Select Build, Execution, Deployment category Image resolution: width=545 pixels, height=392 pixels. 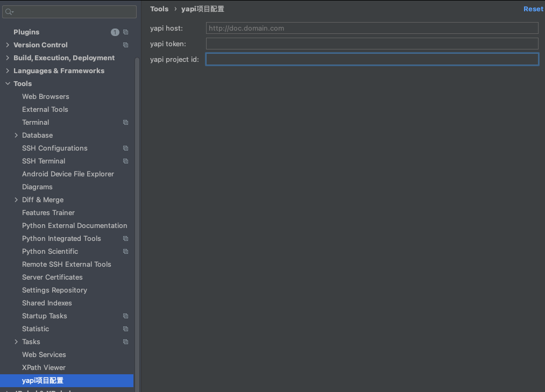click(64, 58)
